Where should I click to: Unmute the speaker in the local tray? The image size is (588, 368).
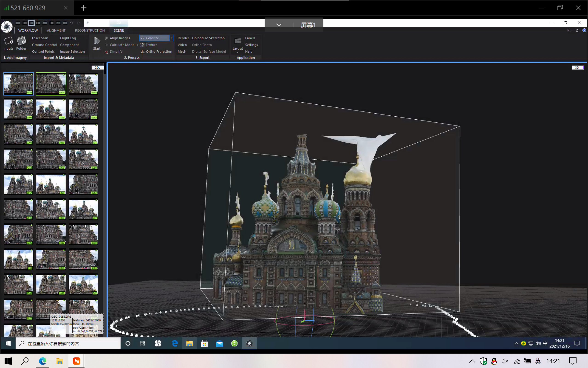tap(505, 361)
